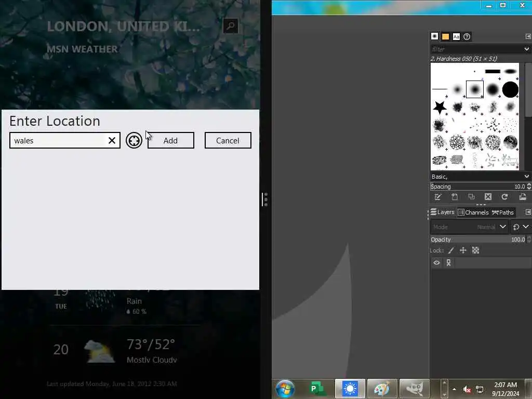Select the black rectangle block brush

coord(493,71)
